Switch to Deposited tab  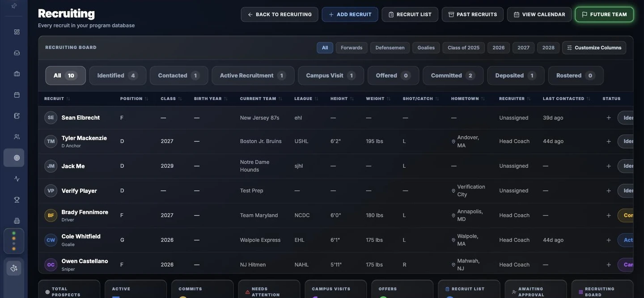[516, 76]
